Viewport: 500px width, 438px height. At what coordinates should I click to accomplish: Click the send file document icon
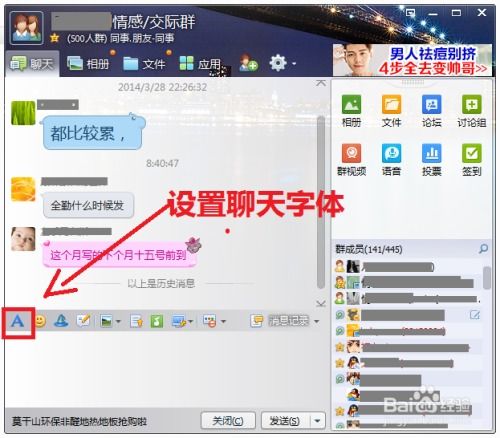point(137,322)
